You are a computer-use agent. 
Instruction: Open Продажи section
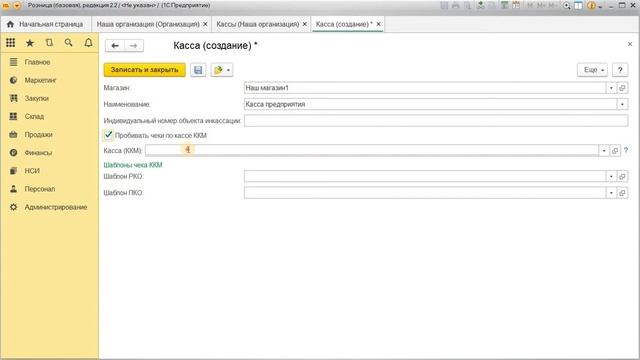(x=49, y=134)
